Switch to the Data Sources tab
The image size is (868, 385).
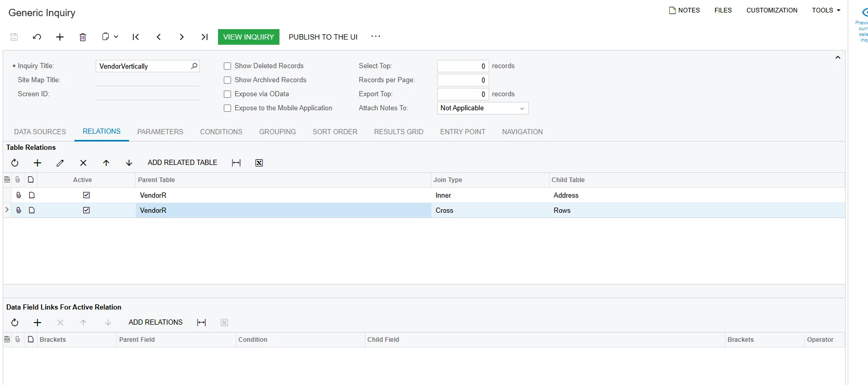(40, 132)
